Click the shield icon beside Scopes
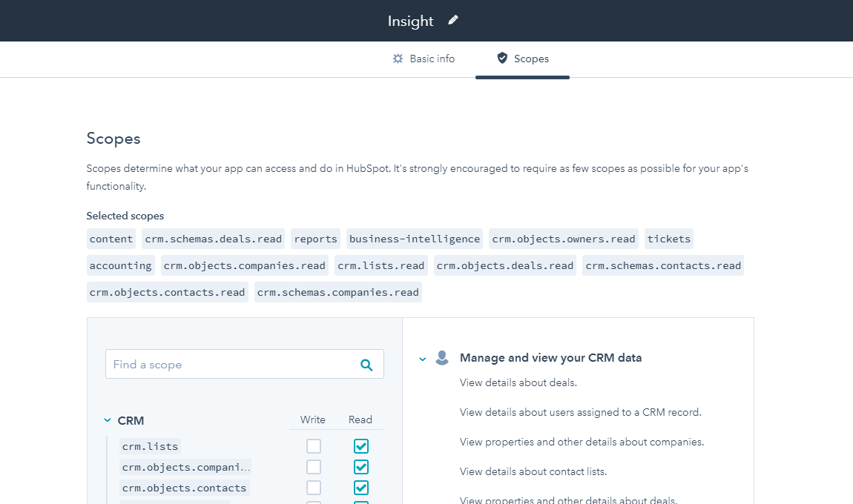The image size is (853, 504). pyautogui.click(x=503, y=58)
